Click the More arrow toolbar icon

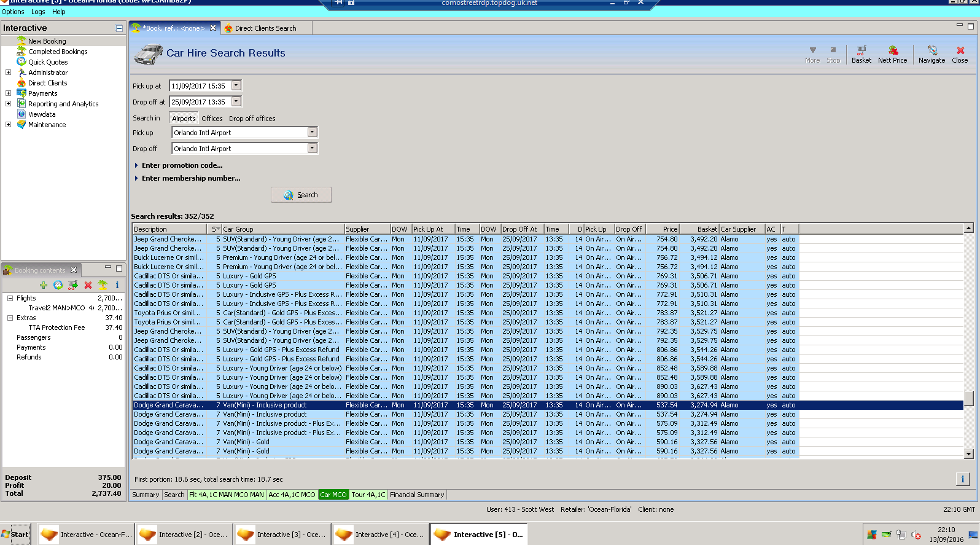tap(812, 54)
